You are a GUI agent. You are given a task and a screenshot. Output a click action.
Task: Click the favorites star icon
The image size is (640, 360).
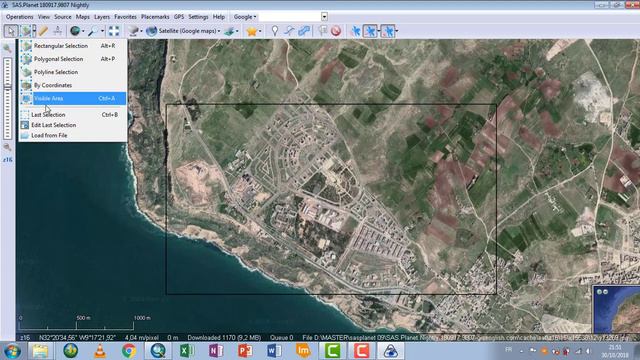tap(251, 31)
